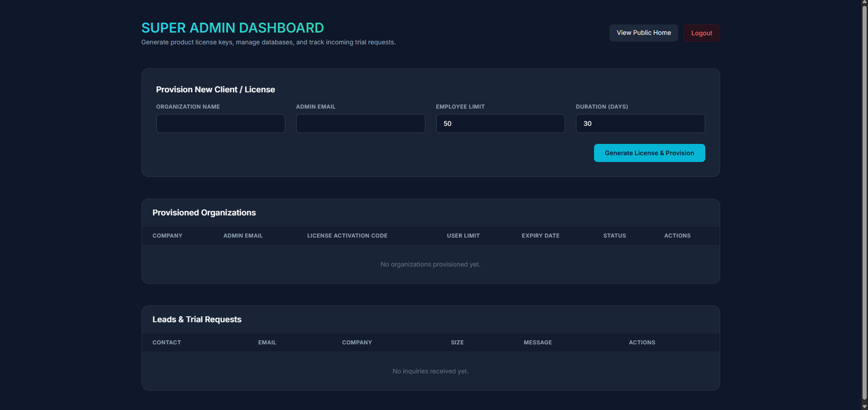Focus the Organization Name input field
868x410 pixels.
(221, 124)
